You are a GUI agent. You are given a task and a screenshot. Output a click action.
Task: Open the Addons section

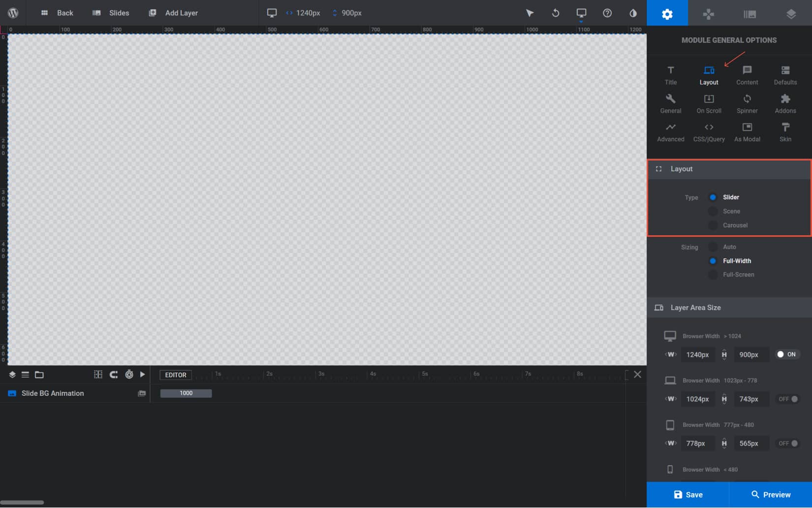click(784, 103)
